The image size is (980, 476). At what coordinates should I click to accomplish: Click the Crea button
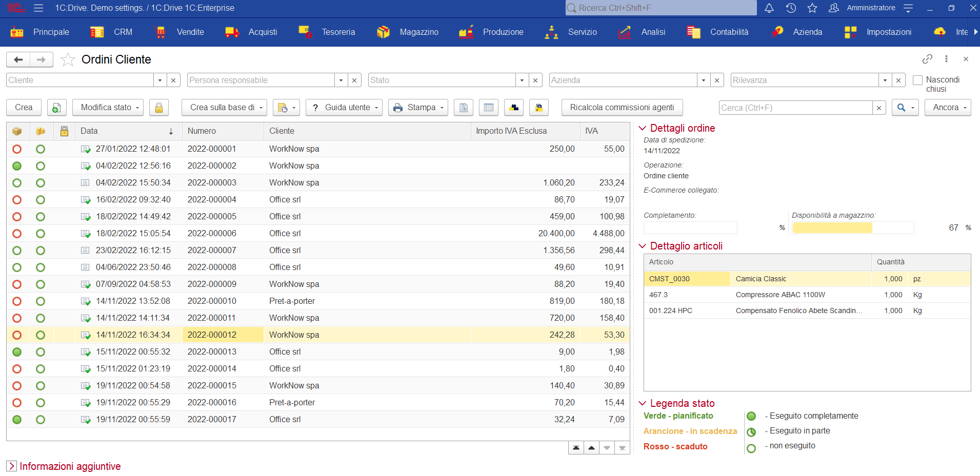click(x=24, y=108)
